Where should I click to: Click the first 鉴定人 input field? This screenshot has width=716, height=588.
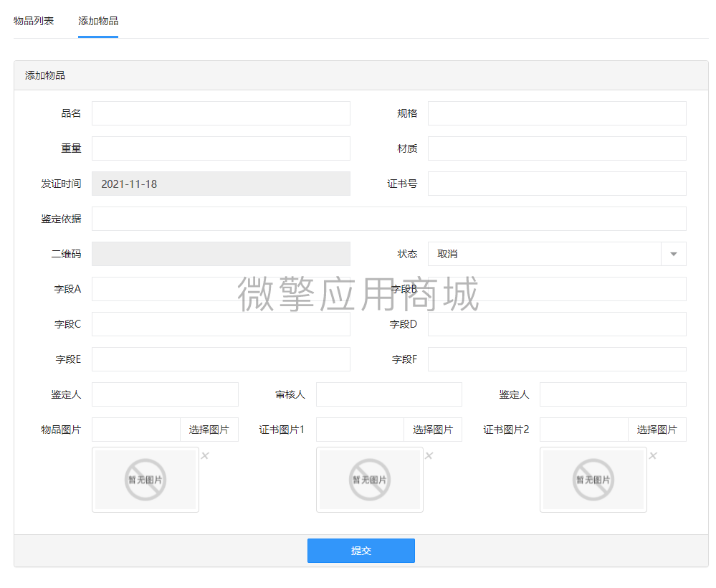(x=166, y=394)
